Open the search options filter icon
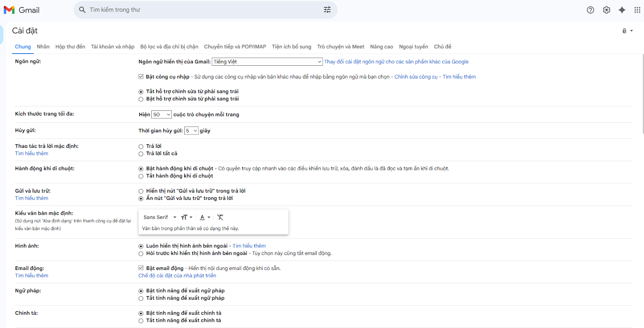The width and height of the screenshot is (644, 328). (327, 10)
